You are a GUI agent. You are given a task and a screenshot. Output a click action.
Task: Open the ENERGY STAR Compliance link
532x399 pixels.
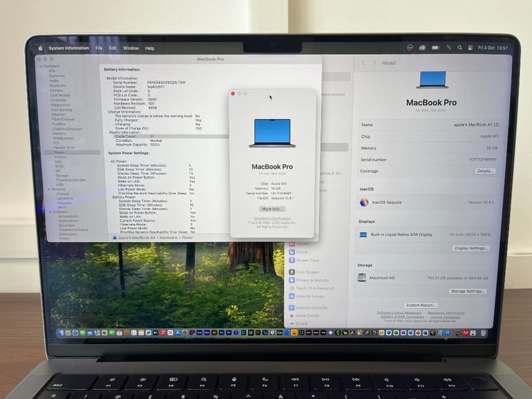pyautogui.click(x=402, y=317)
